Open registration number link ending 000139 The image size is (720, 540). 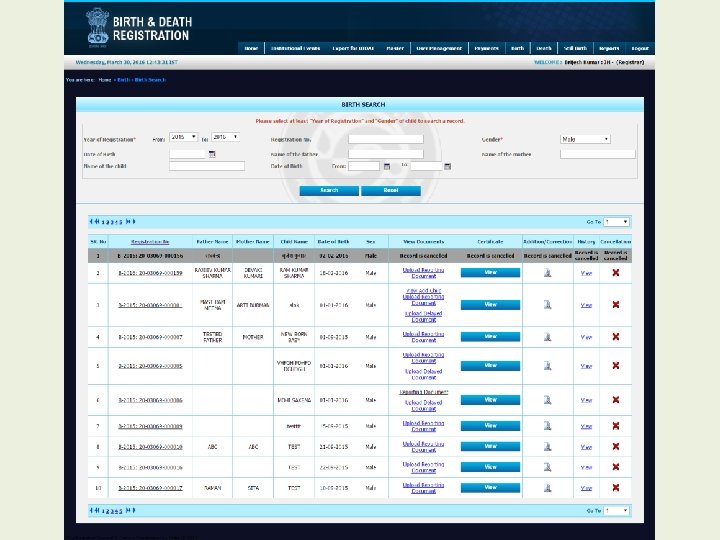(150, 273)
